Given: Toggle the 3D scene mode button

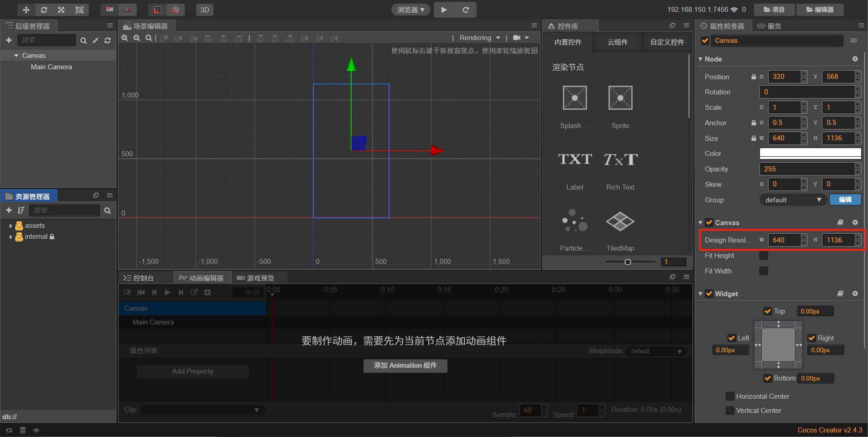Looking at the screenshot, I should click(205, 10).
